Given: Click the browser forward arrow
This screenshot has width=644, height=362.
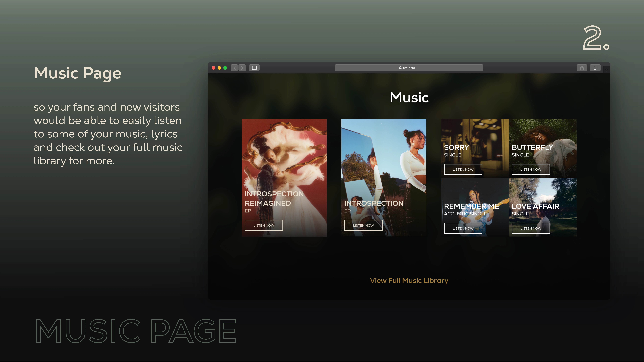Looking at the screenshot, I should [x=242, y=68].
